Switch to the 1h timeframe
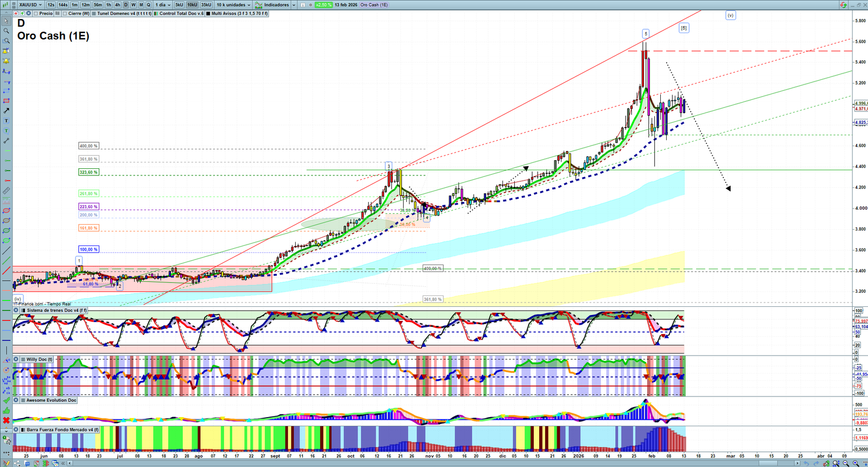This screenshot has height=467, width=868. pyautogui.click(x=108, y=5)
